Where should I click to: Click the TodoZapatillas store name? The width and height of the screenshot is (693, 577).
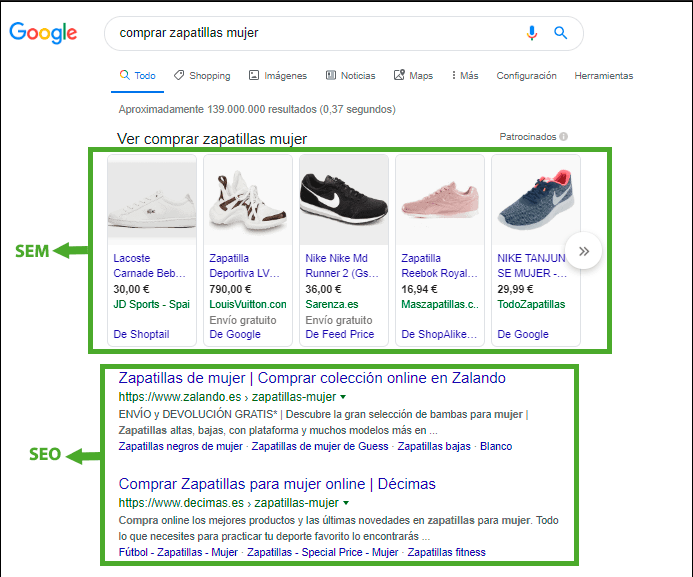point(531,304)
